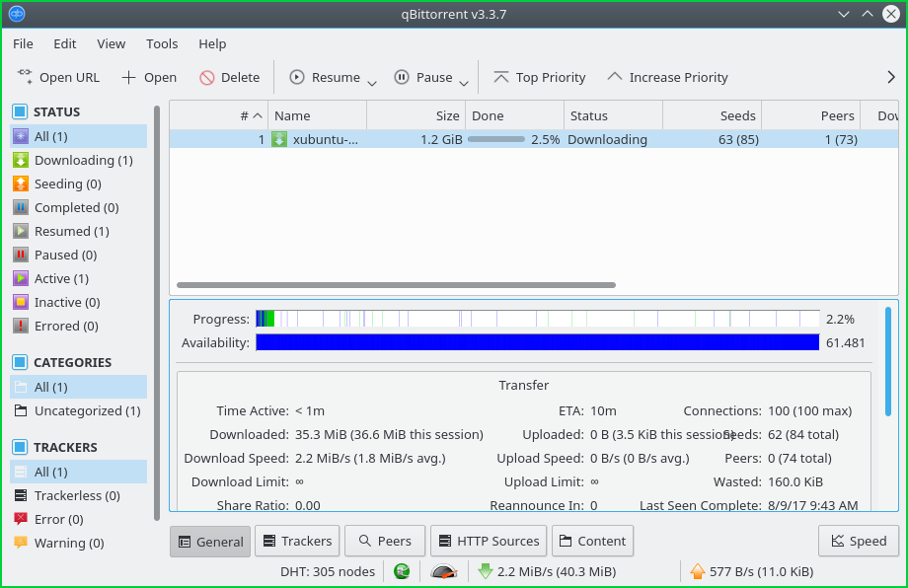Switch to the Trackers tab
The width and height of the screenshot is (908, 588).
[x=297, y=541]
